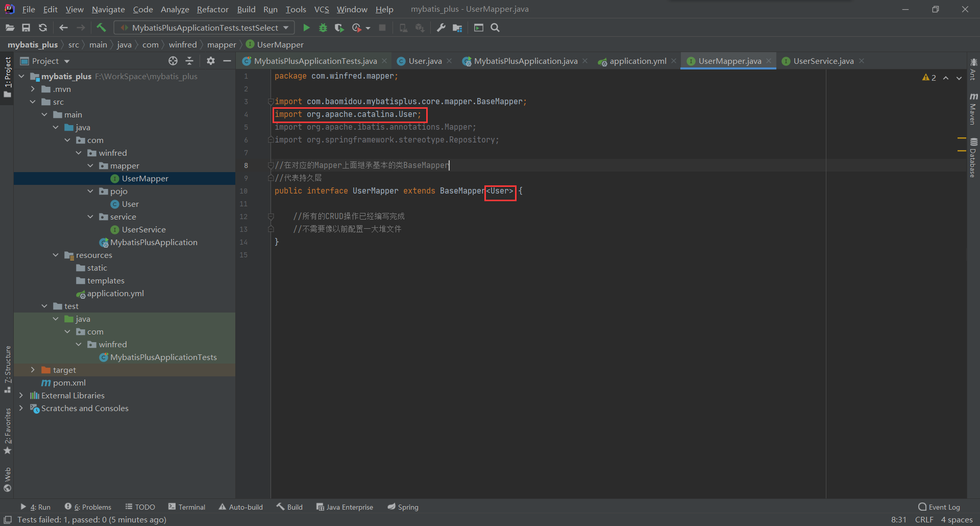Image resolution: width=980 pixels, height=526 pixels.
Task: Open Search Everywhere magnifier icon
Action: [x=495, y=28]
